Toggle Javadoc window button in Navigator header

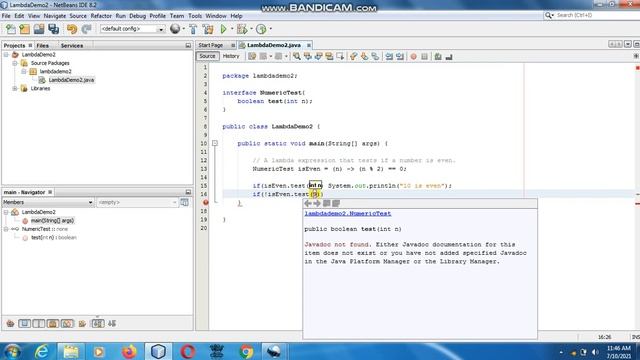point(184,202)
